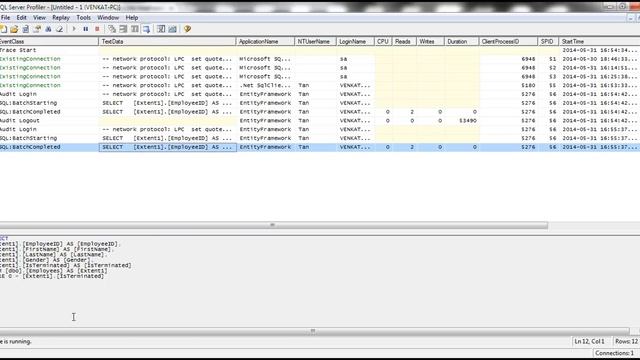Click the [dbo].[Employees] AS [Extent1] line
Viewport: 640px width, 360px height.
click(54, 271)
